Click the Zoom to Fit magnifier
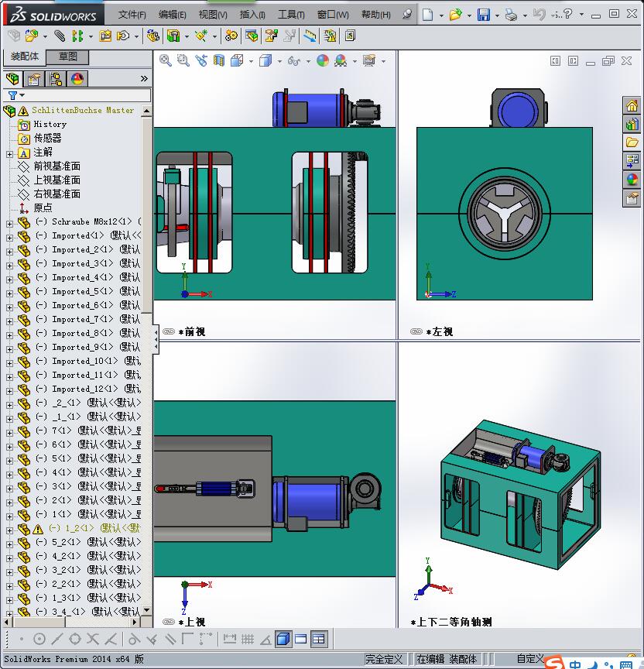Screen dimensions: 644x669 (x=166, y=60)
